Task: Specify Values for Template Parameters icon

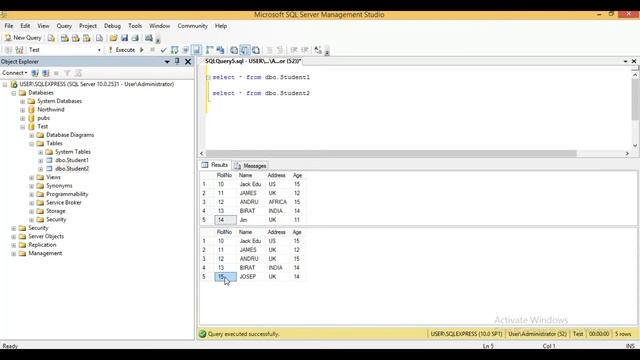Action: (318, 50)
